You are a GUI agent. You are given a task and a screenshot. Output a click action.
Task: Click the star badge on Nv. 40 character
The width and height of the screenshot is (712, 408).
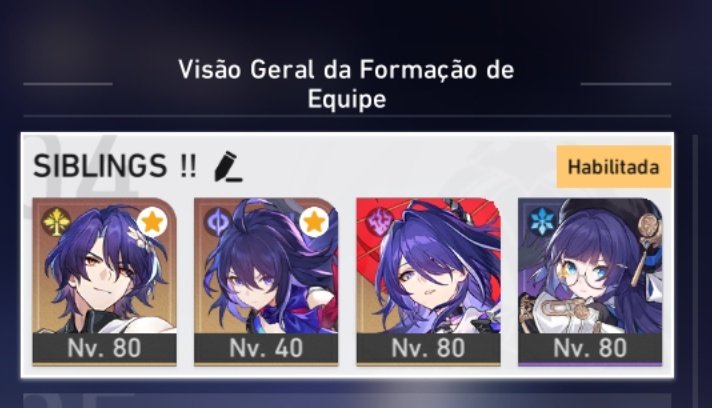tap(314, 222)
